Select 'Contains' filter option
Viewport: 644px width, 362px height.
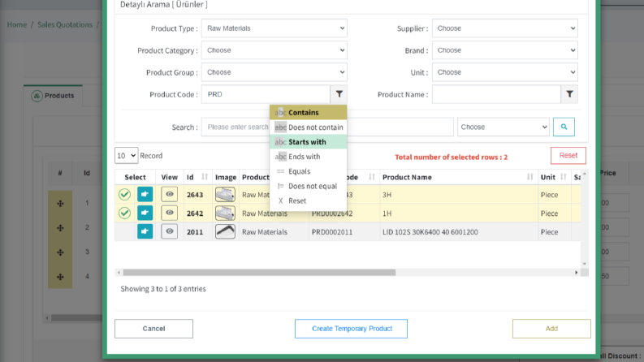pos(308,112)
